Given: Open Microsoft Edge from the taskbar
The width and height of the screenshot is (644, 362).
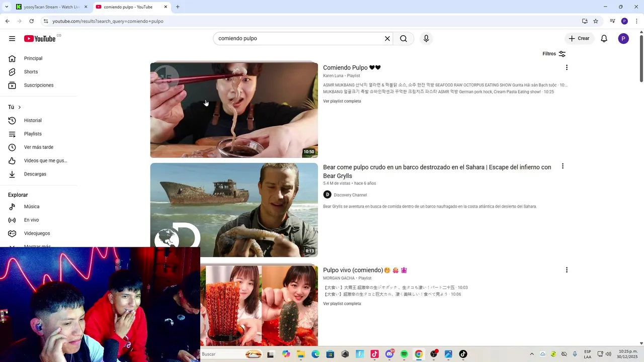Looking at the screenshot, I should point(315,354).
